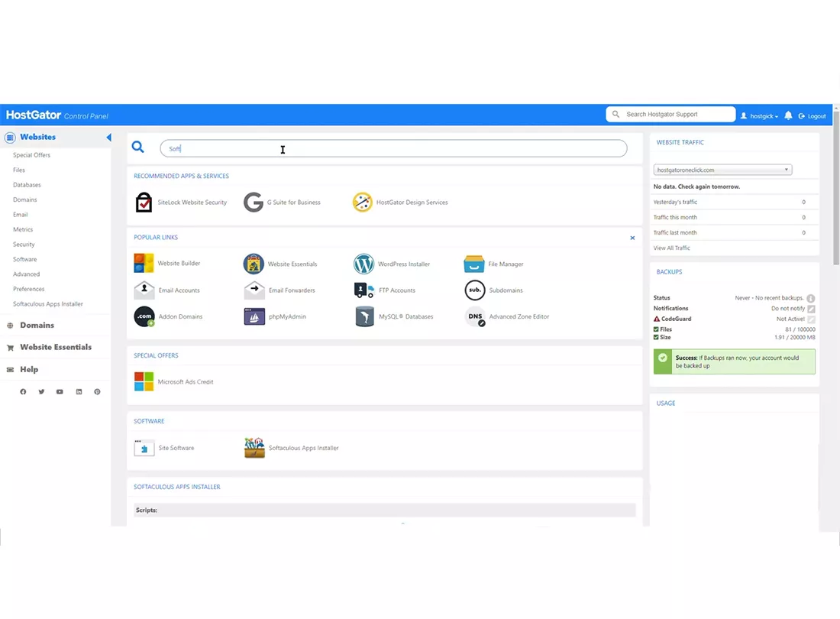840x619 pixels.
Task: Click Yesterday's traffic row
Action: [733, 202]
